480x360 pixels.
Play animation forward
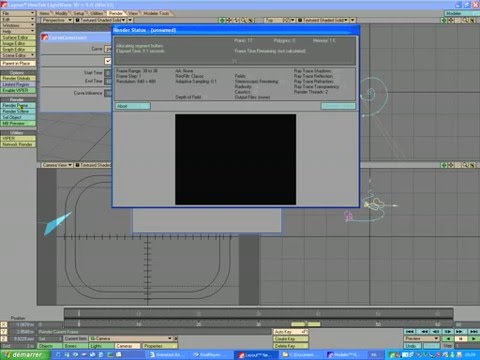(473, 339)
